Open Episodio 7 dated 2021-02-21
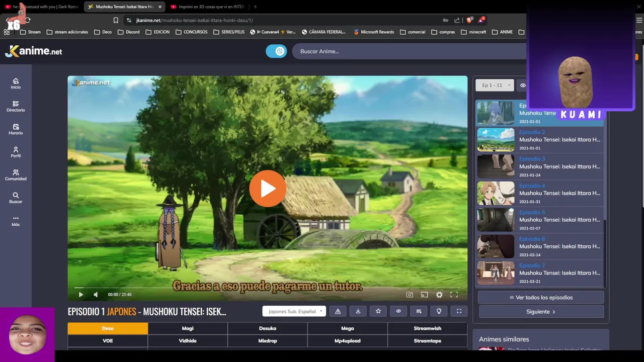 point(540,273)
